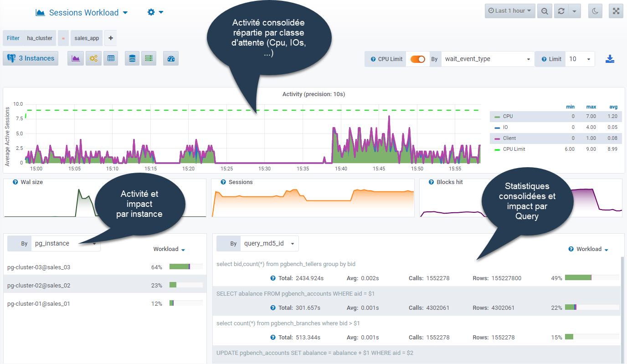This screenshot has width=627, height=364.
Task: Open query select bid,count(*) from pgbench_tellers
Action: (x=286, y=264)
